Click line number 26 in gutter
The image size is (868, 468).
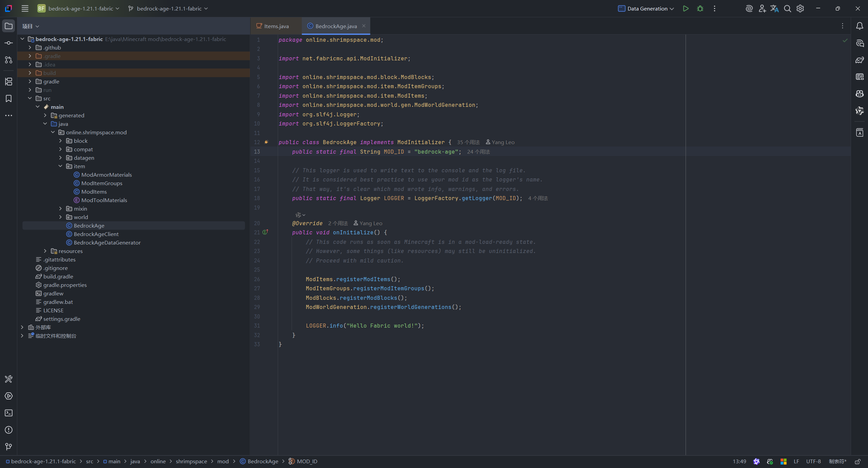point(257,279)
